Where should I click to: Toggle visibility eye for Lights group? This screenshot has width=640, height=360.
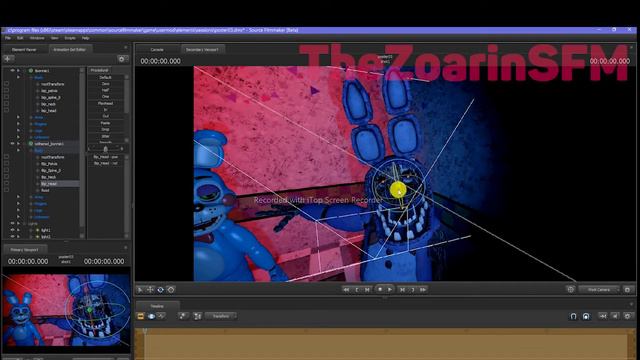pyautogui.click(x=12, y=223)
